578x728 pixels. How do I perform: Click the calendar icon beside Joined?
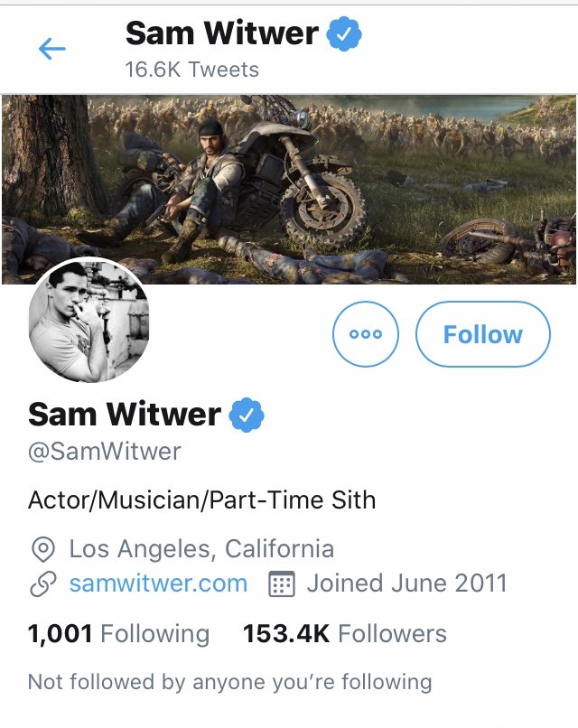point(283,583)
